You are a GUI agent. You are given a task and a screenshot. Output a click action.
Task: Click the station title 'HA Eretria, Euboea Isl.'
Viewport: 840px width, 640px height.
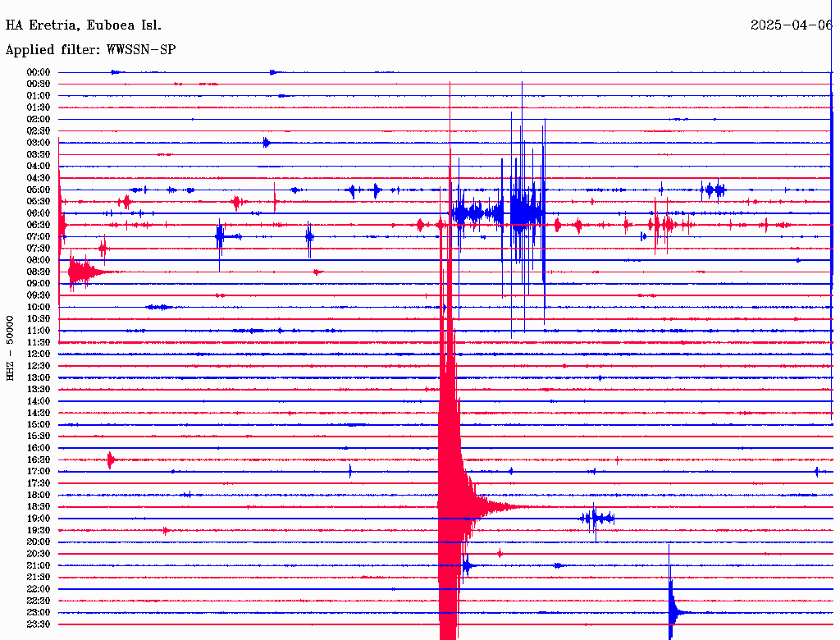[x=83, y=25]
